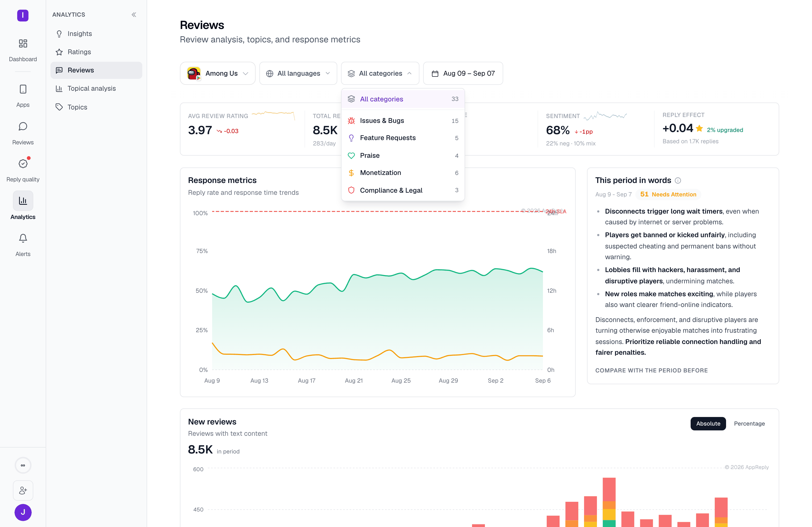Image resolution: width=812 pixels, height=527 pixels.
Task: Click the SENTIMENT sparkline chart
Action: pyautogui.click(x=605, y=116)
